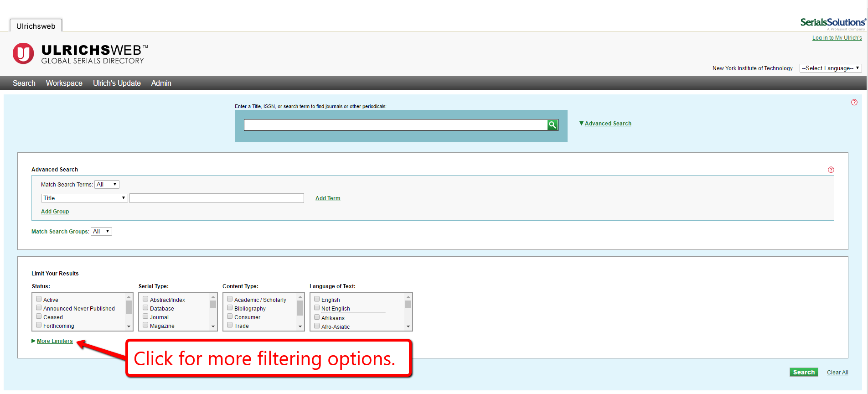Check the Bibliography content type
868x394 pixels.
coord(230,308)
